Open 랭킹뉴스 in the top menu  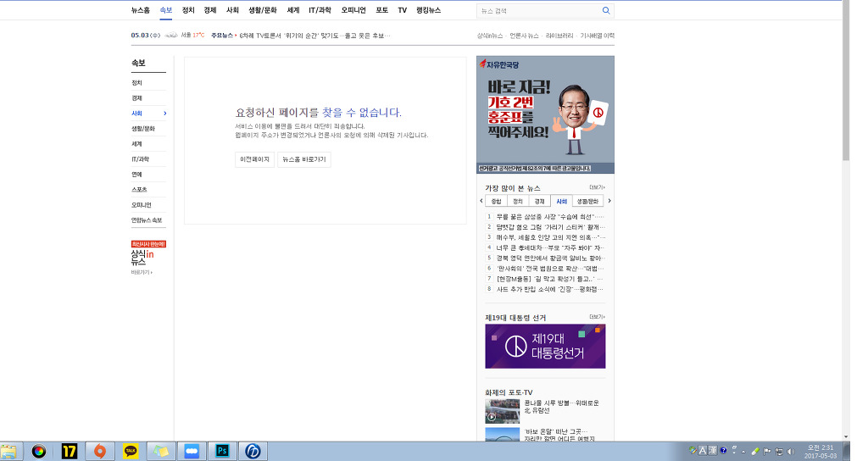click(x=428, y=10)
